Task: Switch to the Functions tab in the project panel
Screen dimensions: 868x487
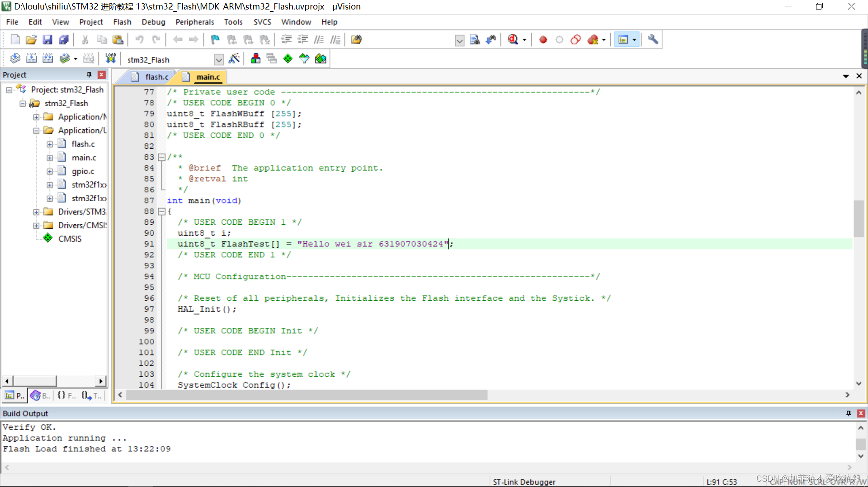Action: (x=66, y=396)
